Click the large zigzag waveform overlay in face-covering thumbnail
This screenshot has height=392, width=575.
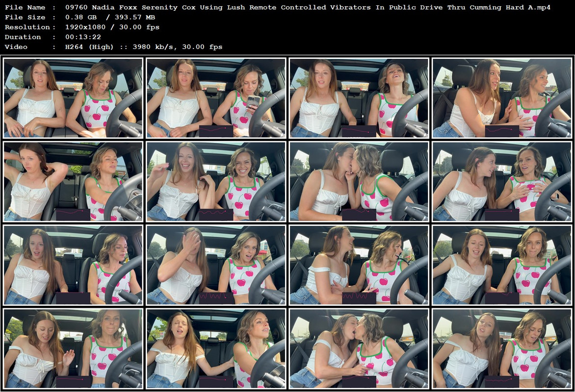pyautogui.click(x=216, y=298)
